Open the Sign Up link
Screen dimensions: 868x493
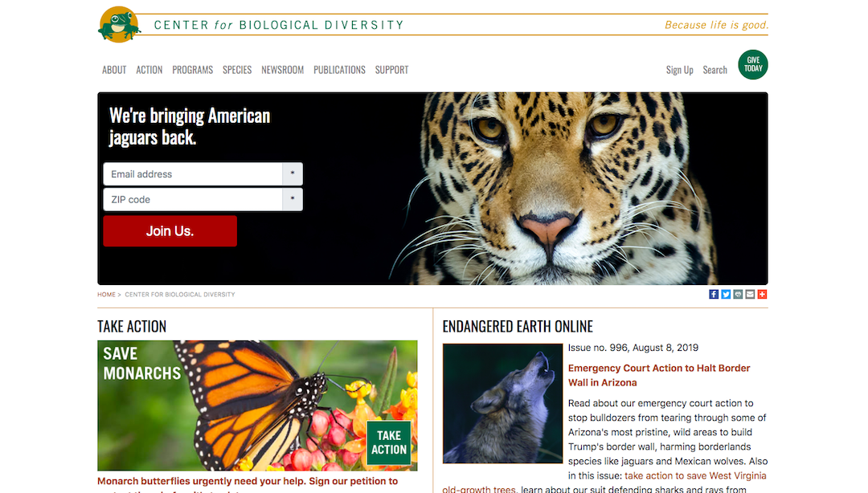click(679, 70)
